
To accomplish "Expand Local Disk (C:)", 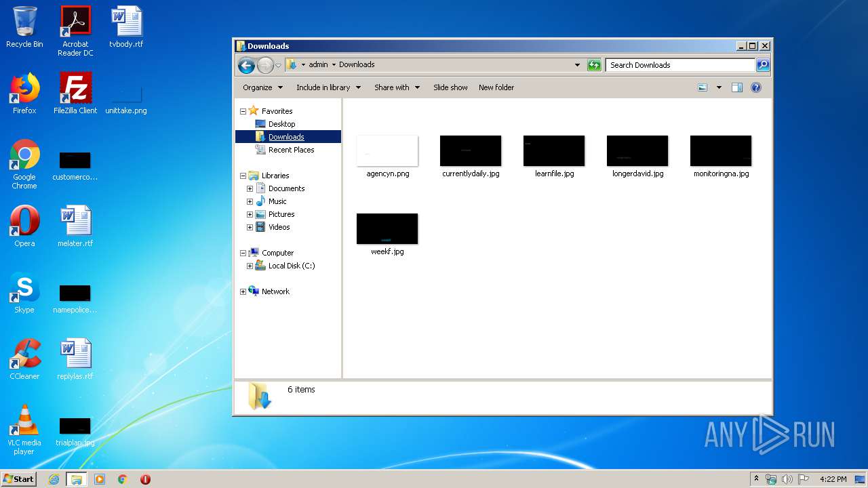I will tap(250, 266).
